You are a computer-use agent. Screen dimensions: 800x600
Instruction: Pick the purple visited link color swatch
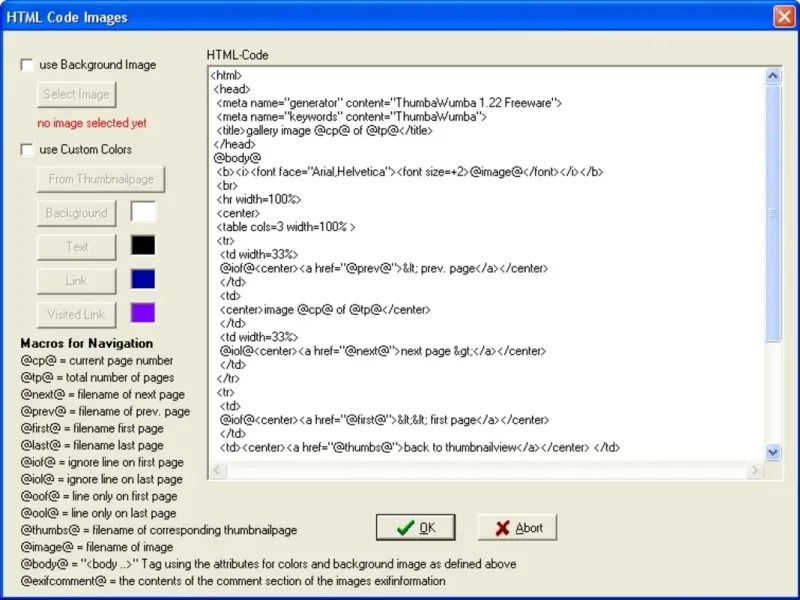click(143, 313)
